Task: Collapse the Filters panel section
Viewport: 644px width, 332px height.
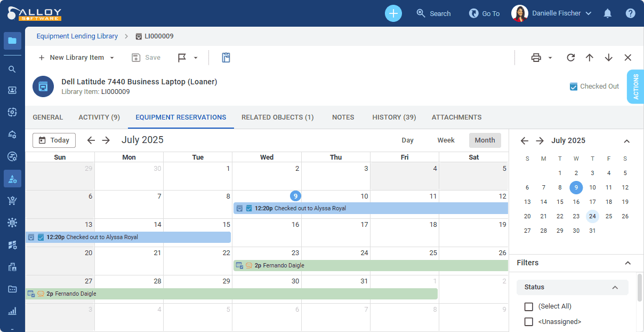Action: coord(627,263)
